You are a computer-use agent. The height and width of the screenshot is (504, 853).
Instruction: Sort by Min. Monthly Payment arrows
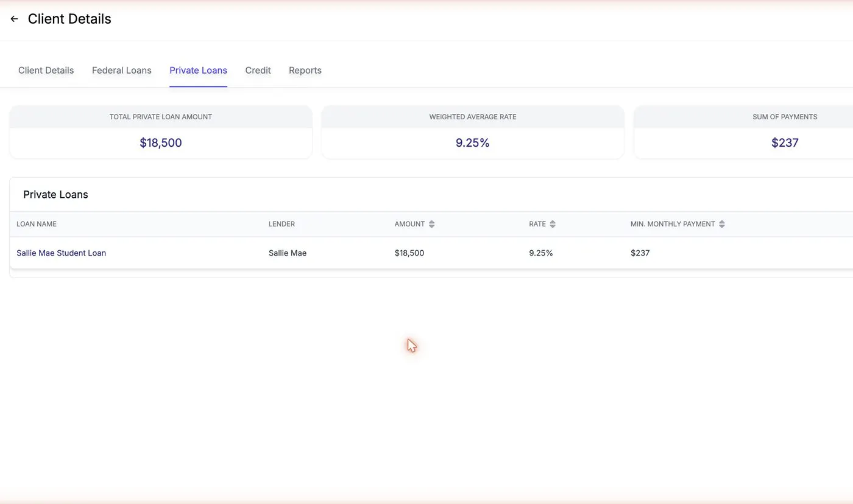point(721,224)
